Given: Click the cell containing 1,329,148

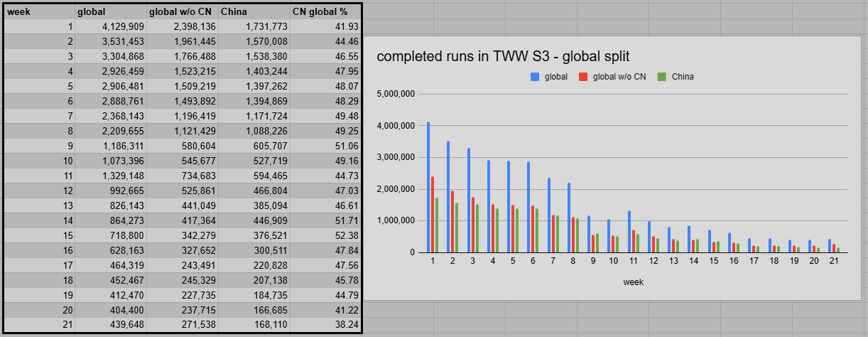Looking at the screenshot, I should (x=111, y=176).
